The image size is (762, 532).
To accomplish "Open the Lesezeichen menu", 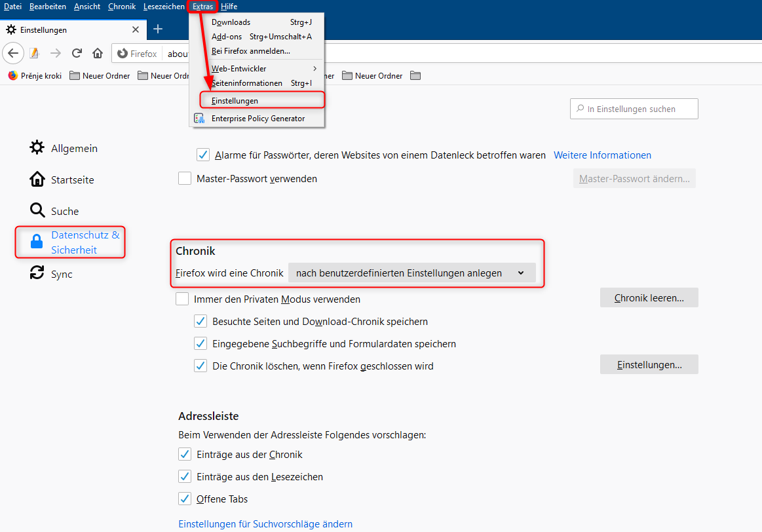I will [164, 7].
